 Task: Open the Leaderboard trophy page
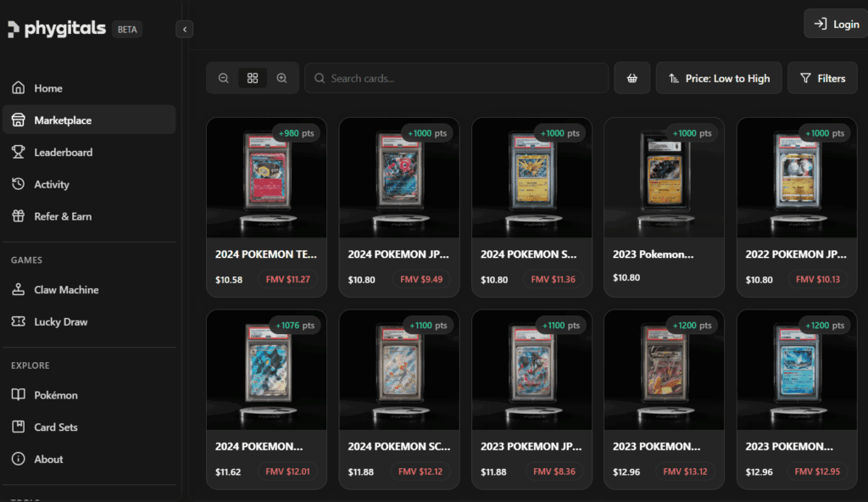[63, 153]
